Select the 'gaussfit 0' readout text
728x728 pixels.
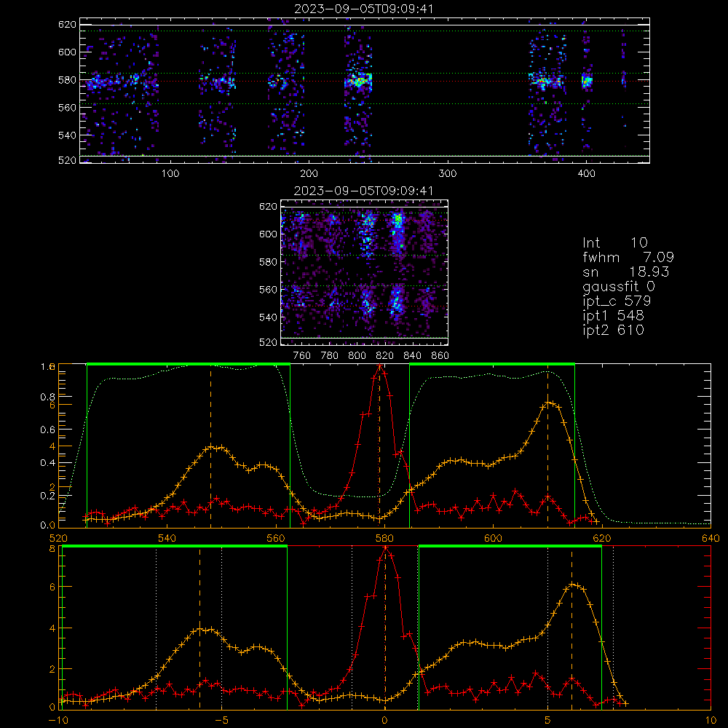pos(618,286)
